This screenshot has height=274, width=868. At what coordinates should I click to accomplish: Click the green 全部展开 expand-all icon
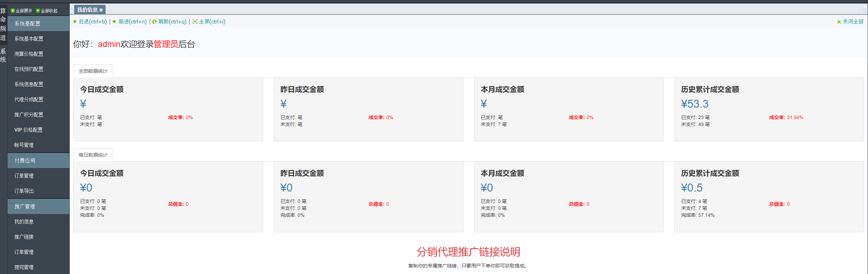(x=13, y=11)
